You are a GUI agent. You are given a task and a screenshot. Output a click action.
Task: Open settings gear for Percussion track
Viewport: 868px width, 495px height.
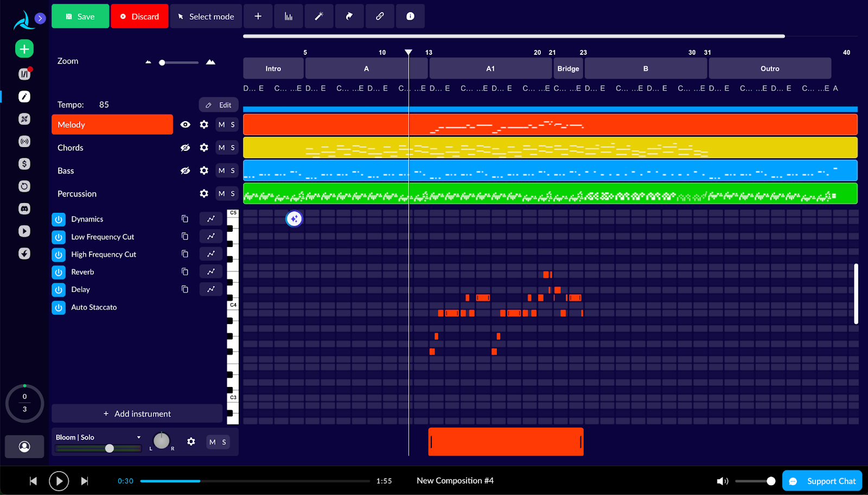(204, 194)
